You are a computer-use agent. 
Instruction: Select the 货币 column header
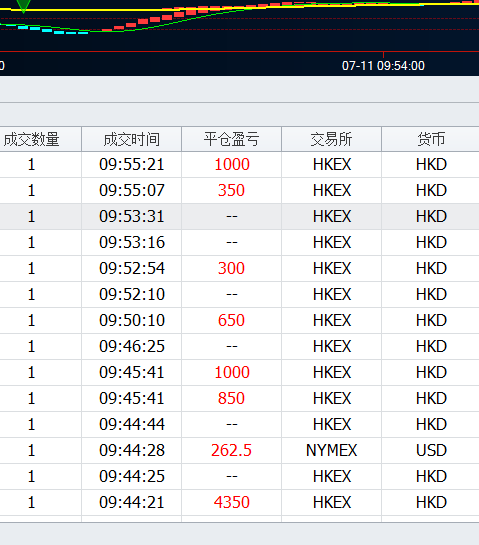point(431,139)
